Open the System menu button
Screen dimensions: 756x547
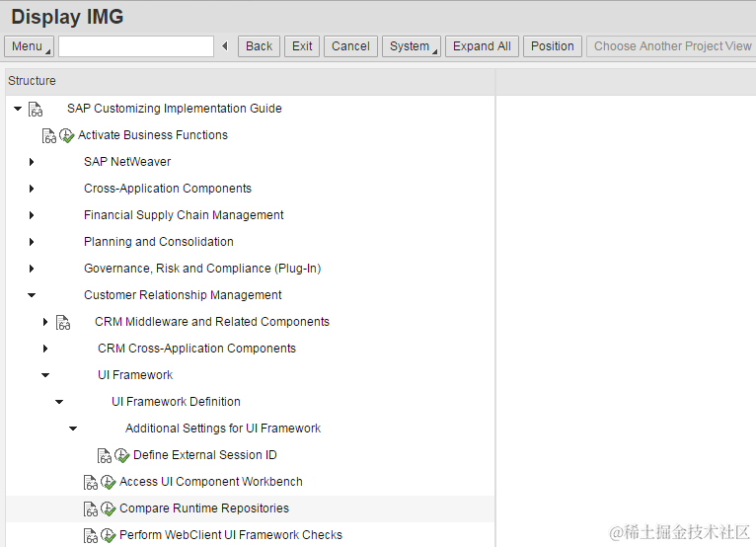412,46
